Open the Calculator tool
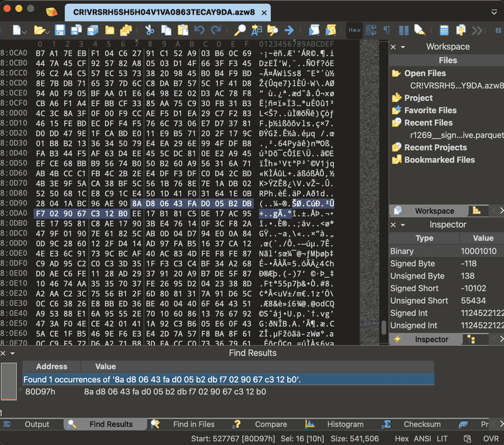Viewport: 504px width, 445px height. coord(444,30)
